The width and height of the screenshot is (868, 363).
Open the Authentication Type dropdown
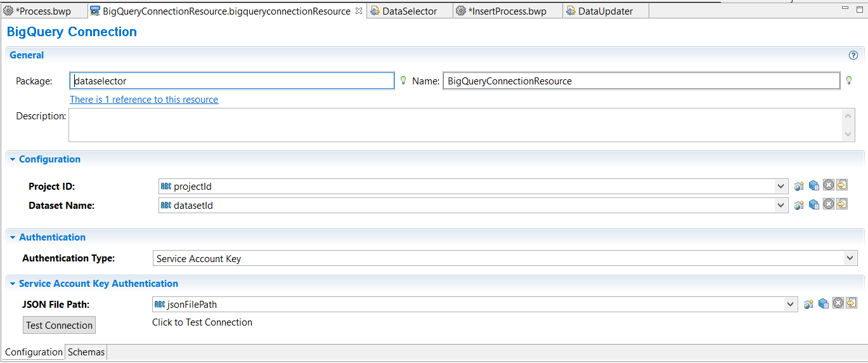(850, 258)
